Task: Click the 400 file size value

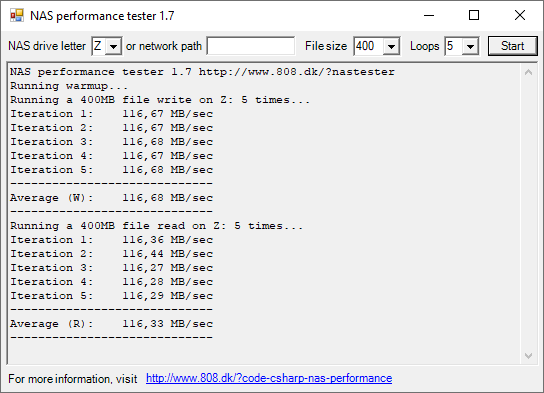Action: pyautogui.click(x=368, y=46)
